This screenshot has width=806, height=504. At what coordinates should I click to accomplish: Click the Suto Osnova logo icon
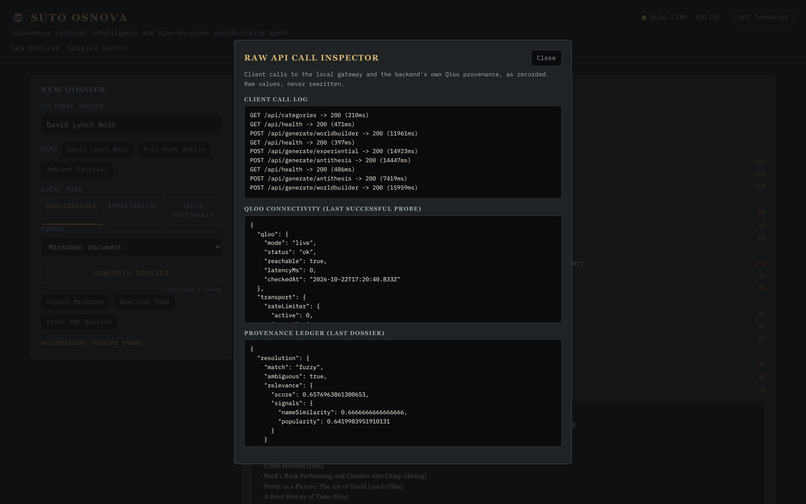(x=18, y=17)
